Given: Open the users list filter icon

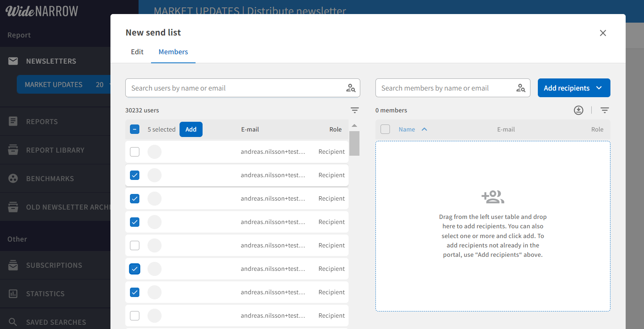Looking at the screenshot, I should pos(354,110).
